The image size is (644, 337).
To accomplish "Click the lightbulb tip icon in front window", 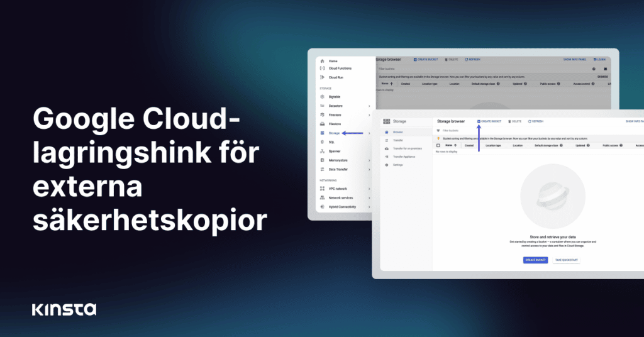I will pos(438,139).
